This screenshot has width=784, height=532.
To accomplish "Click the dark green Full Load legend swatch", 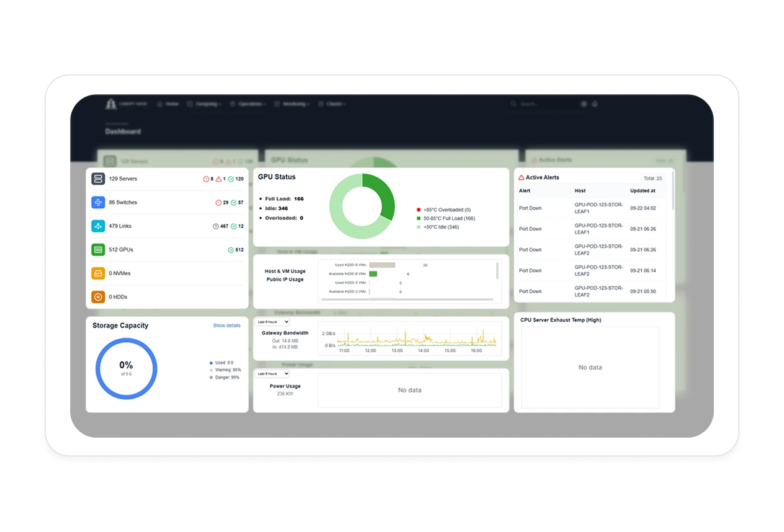I will tap(419, 218).
